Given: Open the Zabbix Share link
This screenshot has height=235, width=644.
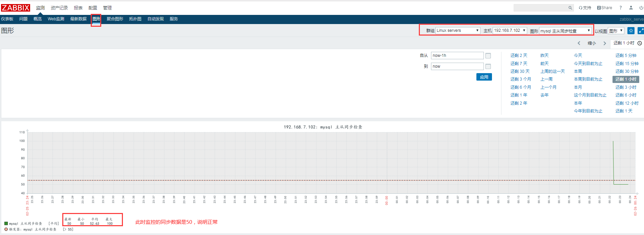Looking at the screenshot, I should (604, 8).
